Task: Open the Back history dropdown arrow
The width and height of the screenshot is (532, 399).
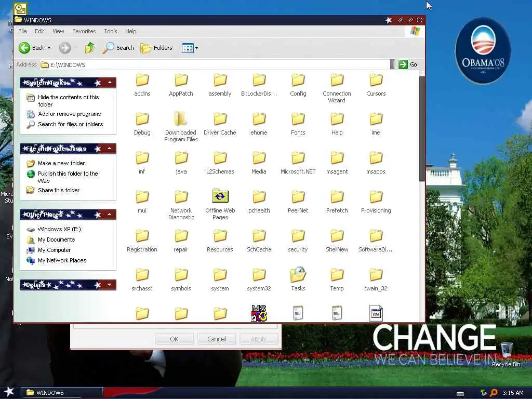Action: pyautogui.click(x=49, y=48)
